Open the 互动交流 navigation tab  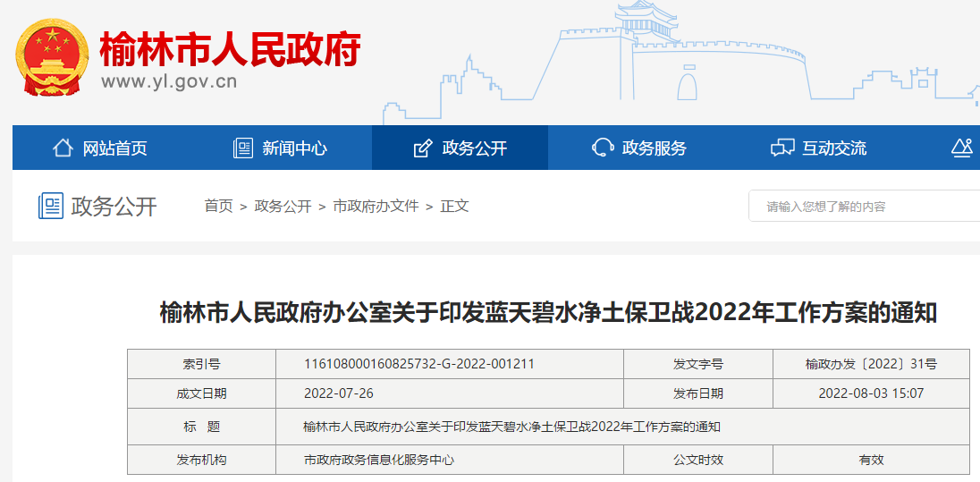[x=818, y=148]
